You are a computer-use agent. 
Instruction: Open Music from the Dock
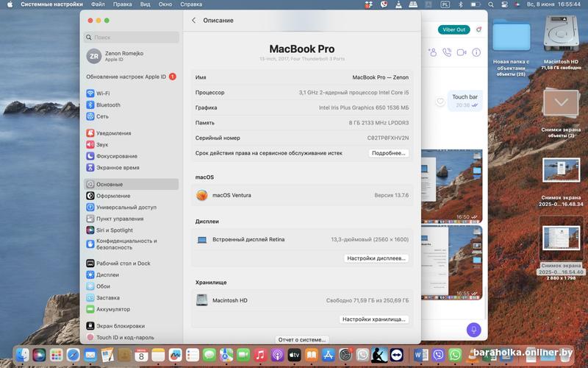tap(260, 355)
